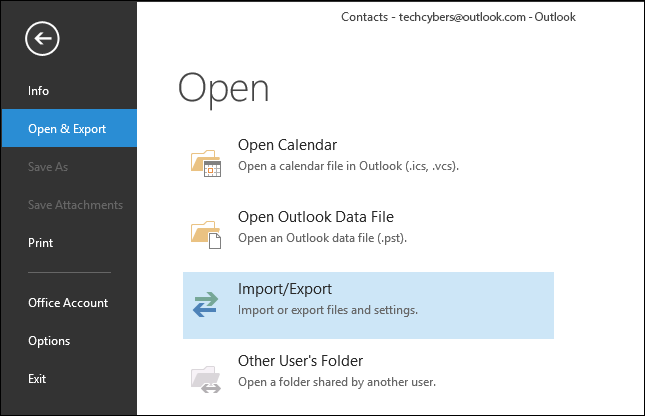The image size is (645, 416).
Task: Open Office Account settings
Action: (69, 303)
